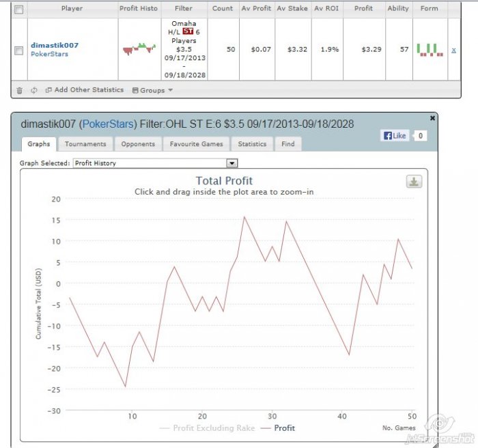Click the chart download export icon
This screenshot has width=478, height=448.
coord(414,182)
